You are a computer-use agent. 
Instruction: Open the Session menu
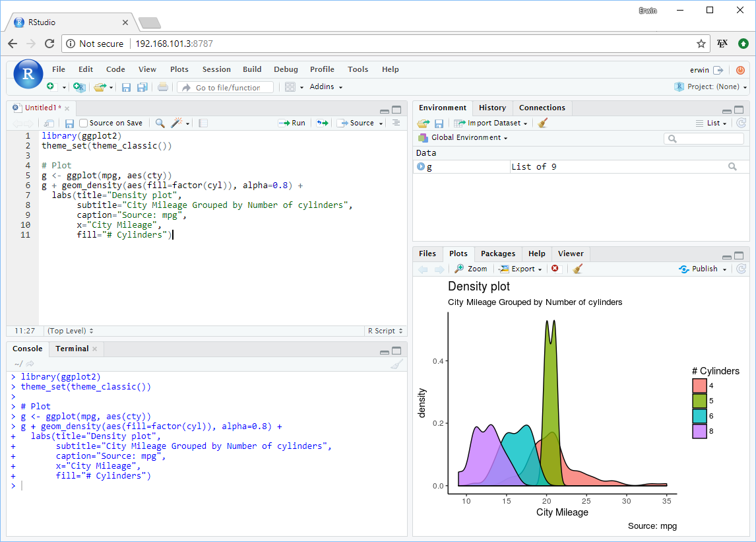point(216,69)
